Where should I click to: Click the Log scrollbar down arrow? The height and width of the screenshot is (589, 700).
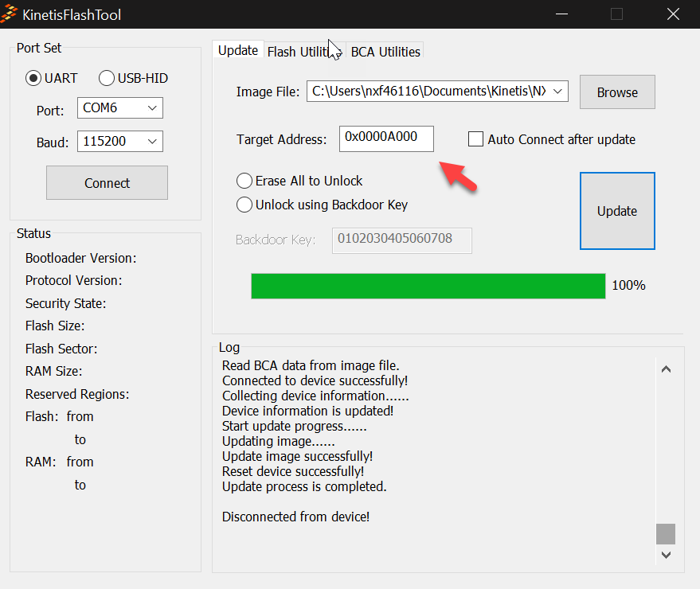click(666, 555)
